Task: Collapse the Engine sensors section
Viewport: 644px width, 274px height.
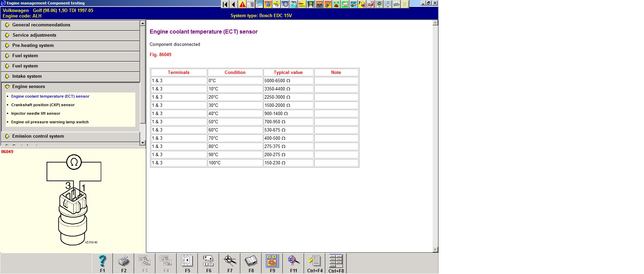Action: click(x=28, y=87)
